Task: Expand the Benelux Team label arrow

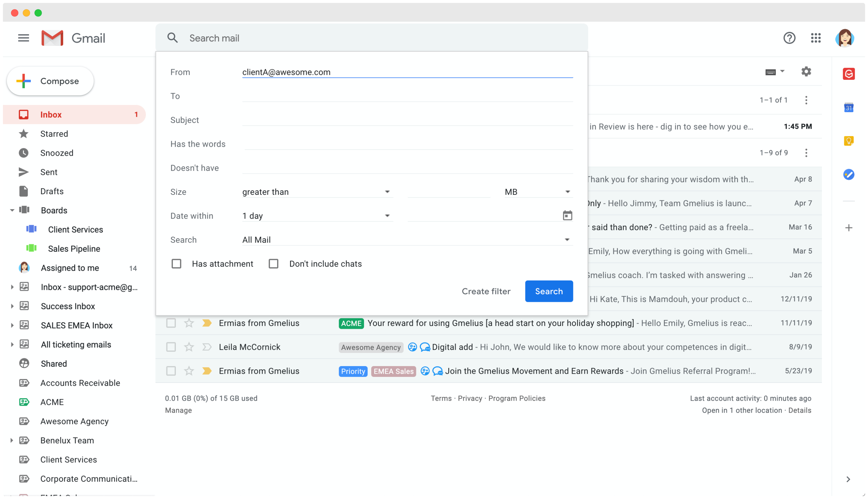Action: (12, 440)
